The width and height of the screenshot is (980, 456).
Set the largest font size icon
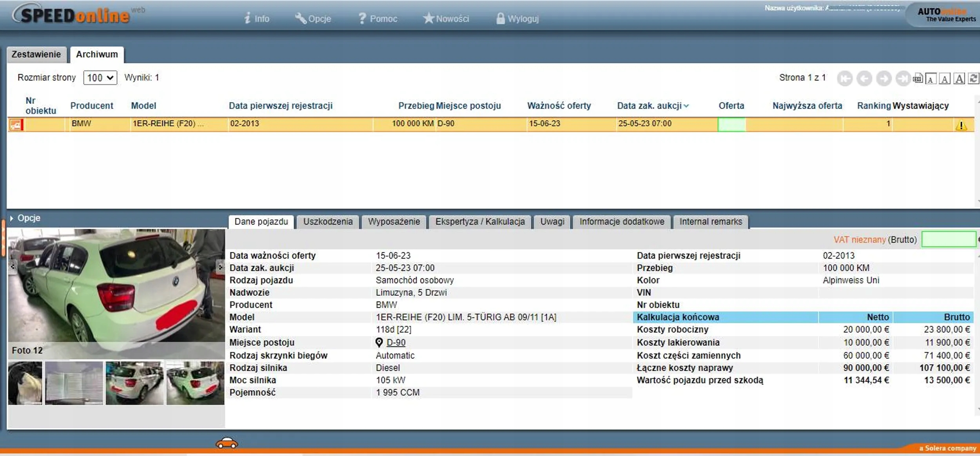pos(959,79)
